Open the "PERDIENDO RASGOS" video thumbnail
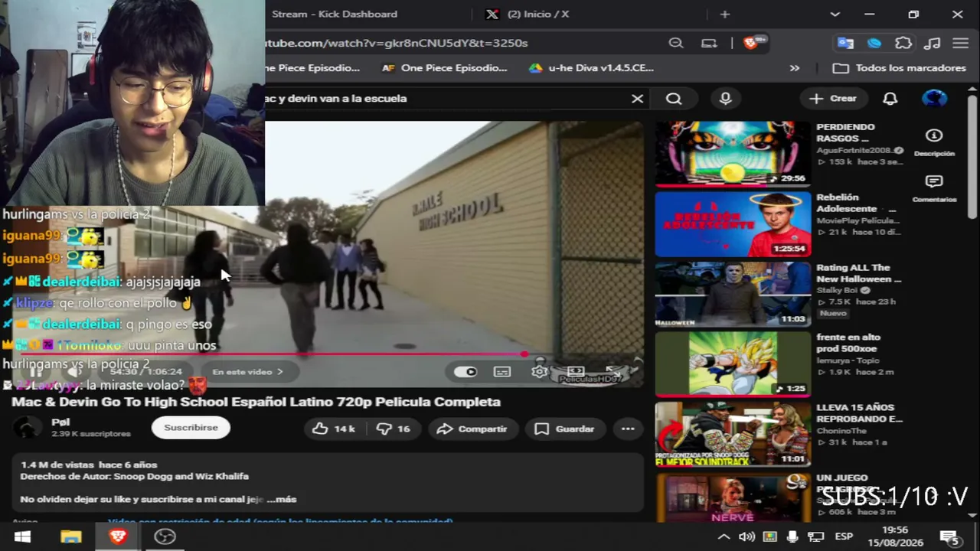This screenshot has height=551, width=980. [x=733, y=154]
